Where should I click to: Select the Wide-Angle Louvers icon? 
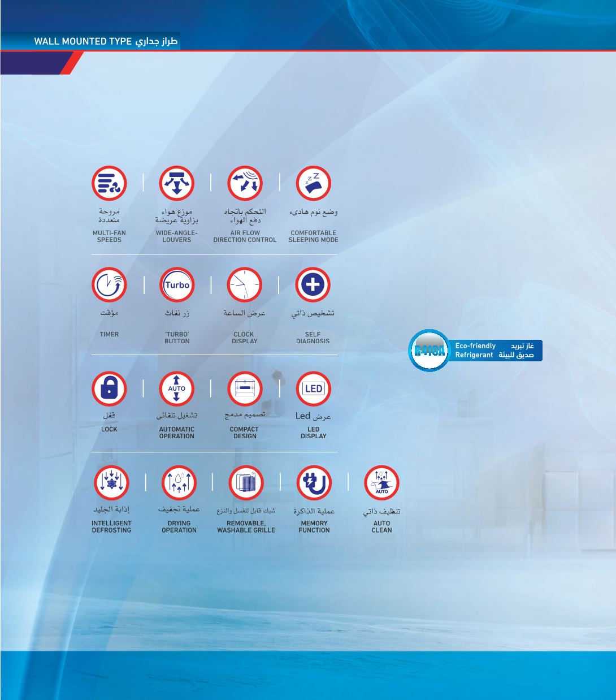coord(177,183)
